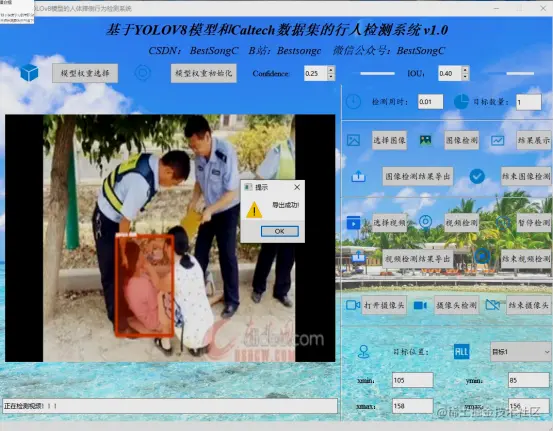This screenshot has width=554, height=432.
Task: Minimize the main window
Action: (496, 8)
